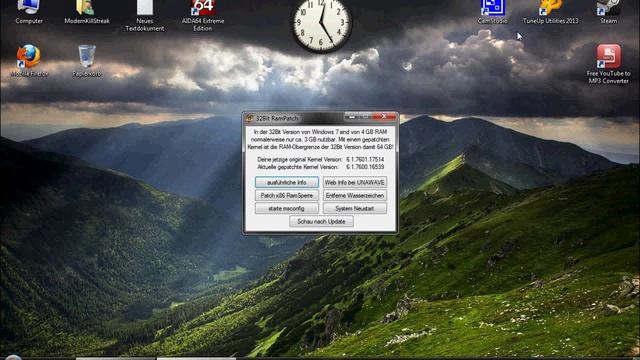Click the 'ausführliche Info' button
The height and width of the screenshot is (360, 640).
[x=287, y=182]
